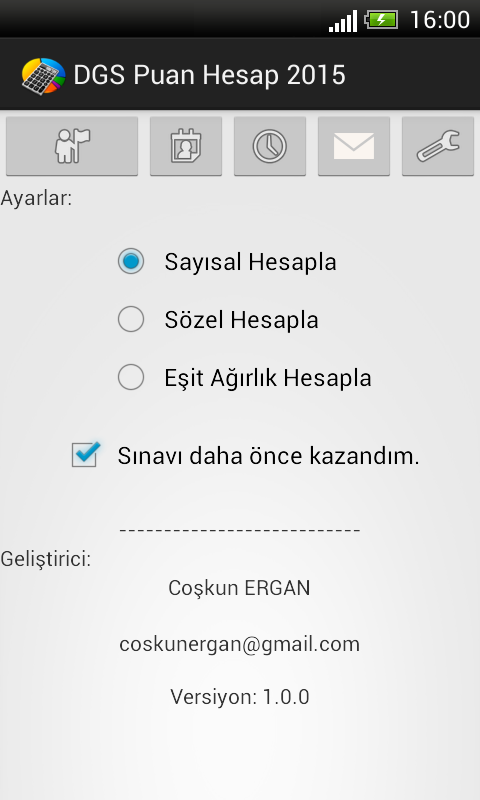Tap the calculator app icon in header
Viewport: 480px width, 800px height.
coord(43,76)
